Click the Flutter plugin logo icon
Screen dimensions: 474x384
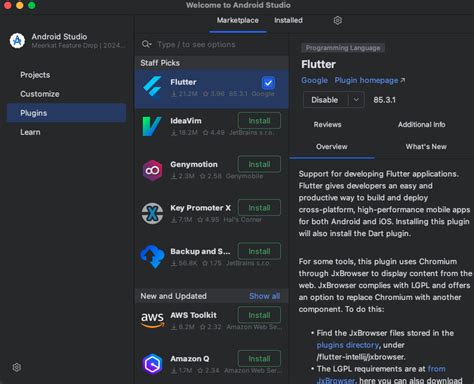pos(152,86)
